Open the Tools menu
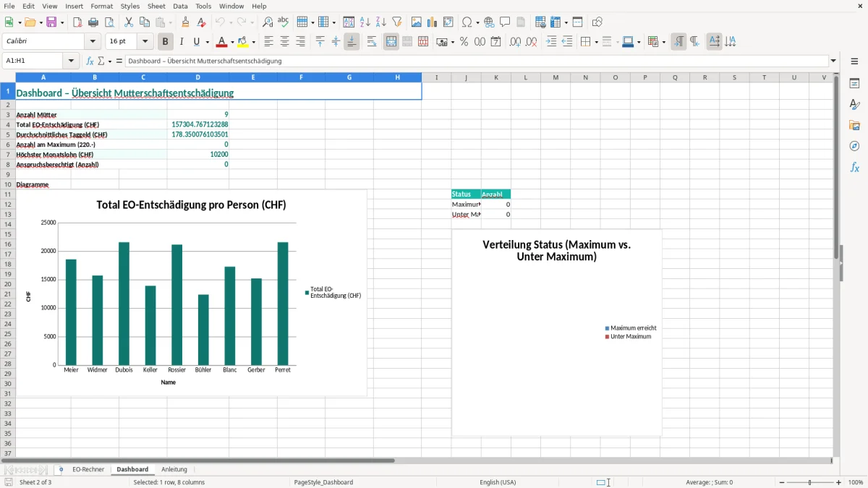 point(203,6)
